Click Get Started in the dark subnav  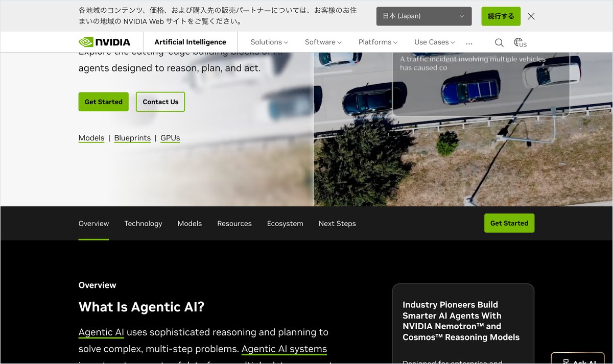pyautogui.click(x=509, y=223)
